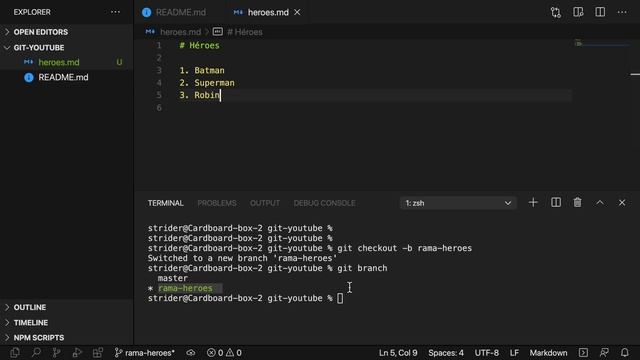Maximize the panel with the up chevron
This screenshot has width=640, height=360.
600,202
